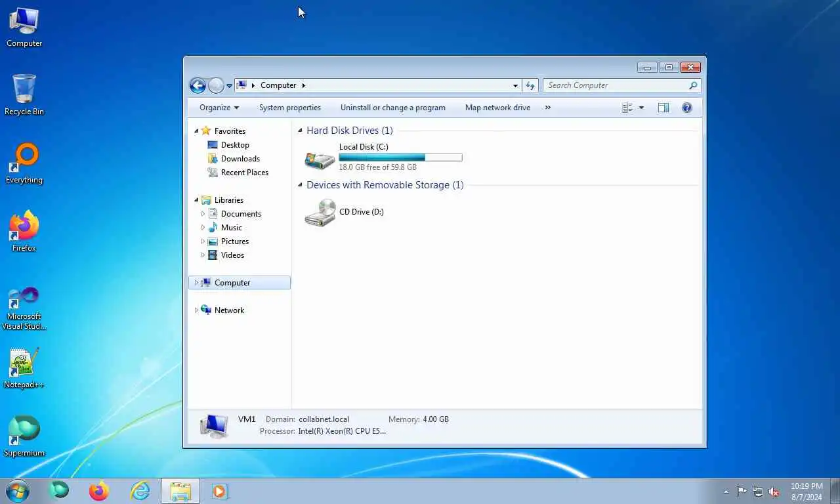Open the media player taskbar icon
This screenshot has height=504, width=840.
[x=220, y=491]
